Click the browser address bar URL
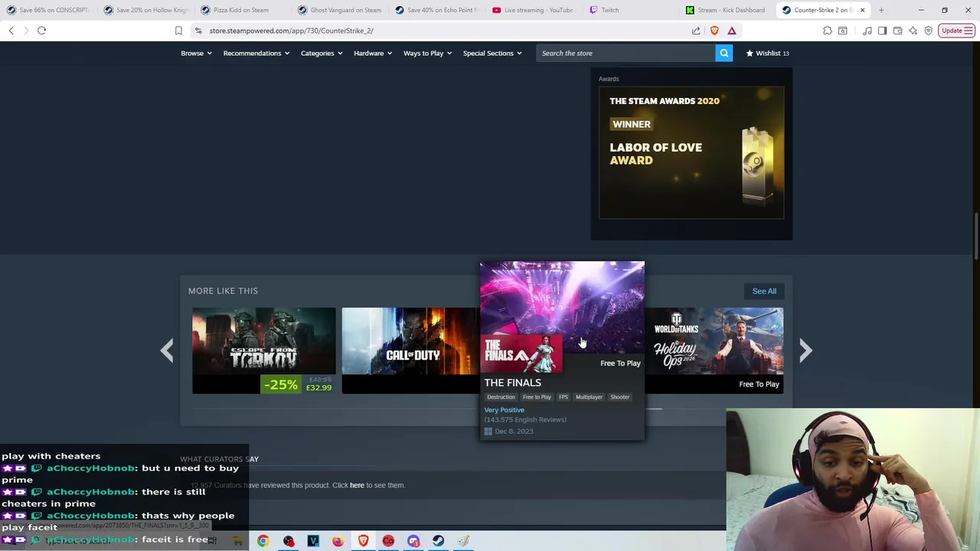 tap(291, 31)
